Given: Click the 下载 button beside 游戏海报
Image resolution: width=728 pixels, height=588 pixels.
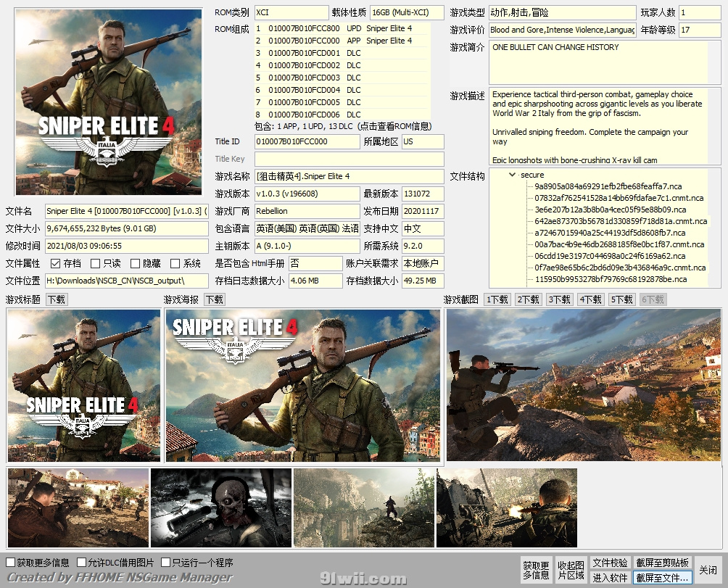Looking at the screenshot, I should pos(214,299).
